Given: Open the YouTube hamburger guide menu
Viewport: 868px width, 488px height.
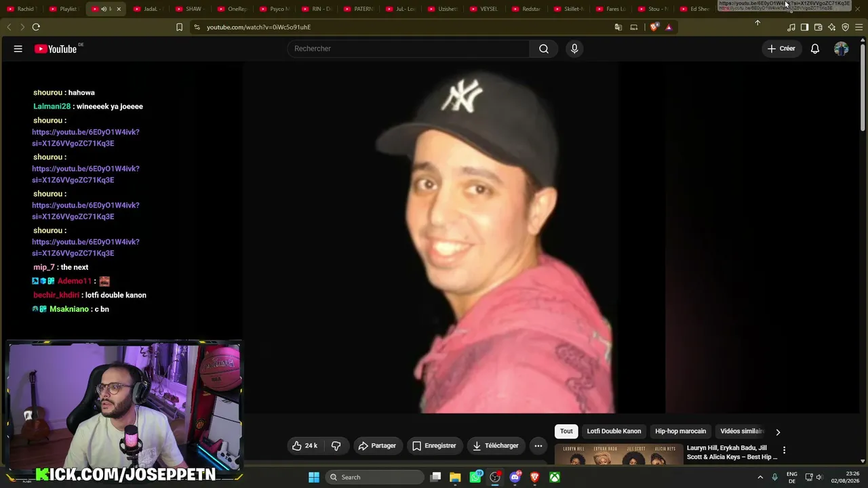Looking at the screenshot, I should click(x=18, y=49).
